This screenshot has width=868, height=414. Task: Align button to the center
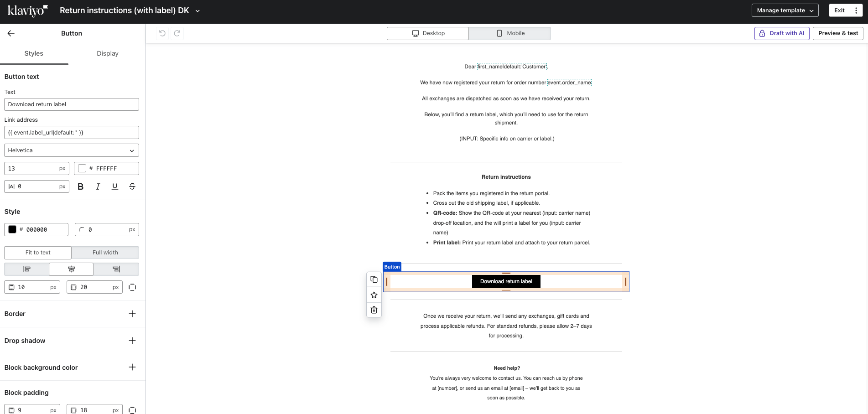pyautogui.click(x=72, y=269)
